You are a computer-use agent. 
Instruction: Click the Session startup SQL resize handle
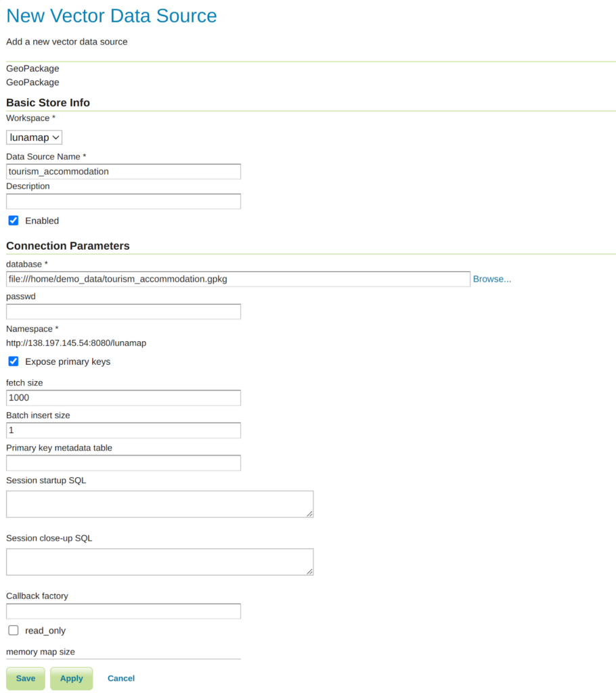click(x=309, y=514)
